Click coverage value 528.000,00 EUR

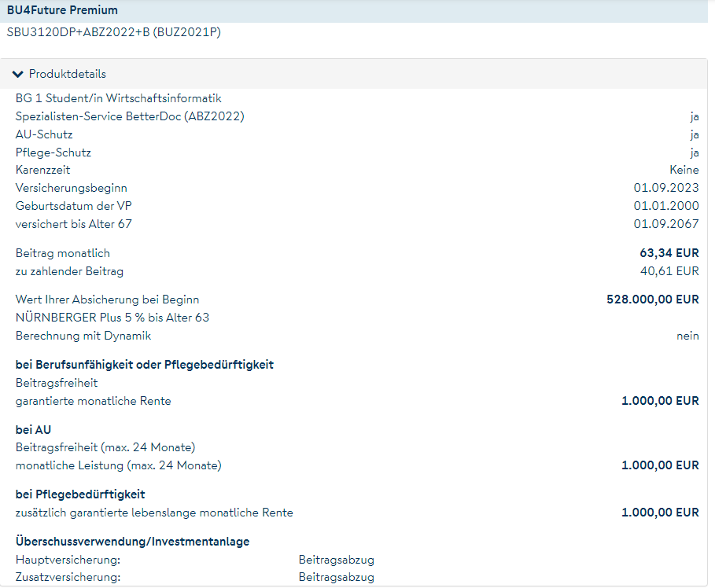652,300
